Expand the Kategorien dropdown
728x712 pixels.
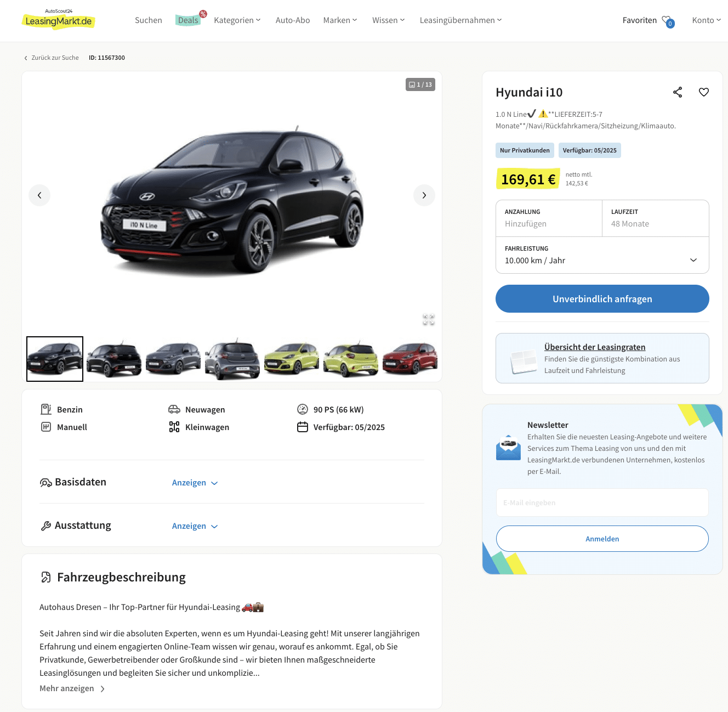pos(237,20)
